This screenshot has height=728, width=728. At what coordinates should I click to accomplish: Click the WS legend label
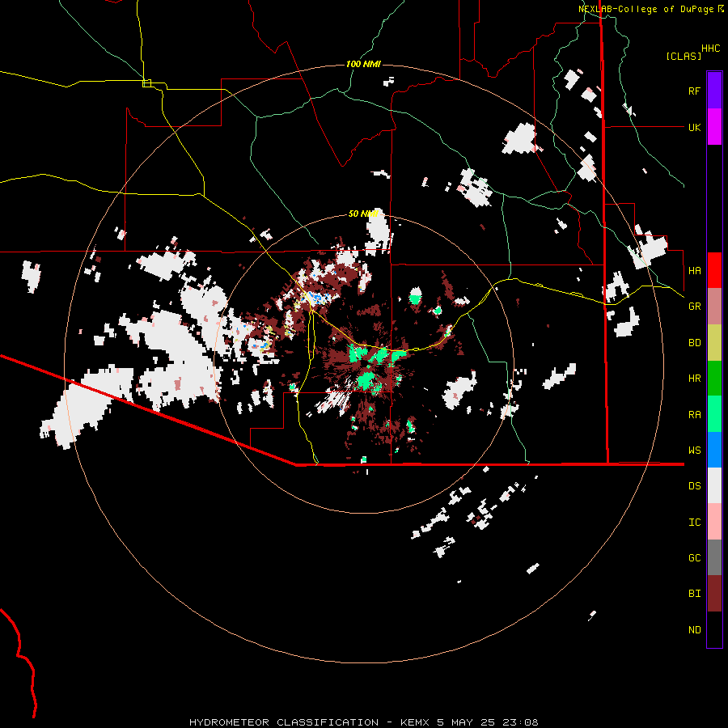(694, 450)
